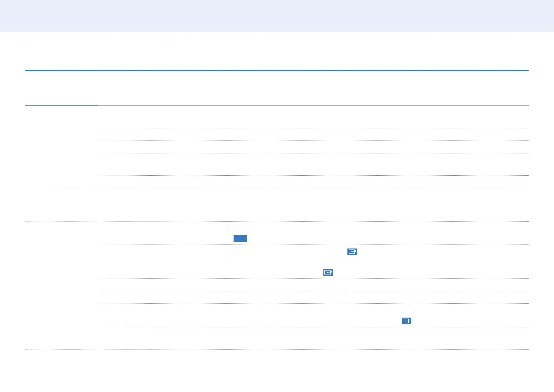Viewport: 554px width, 392px height.
Task: Click the white area between the blue rule and gradient divider
Action: click(x=277, y=88)
